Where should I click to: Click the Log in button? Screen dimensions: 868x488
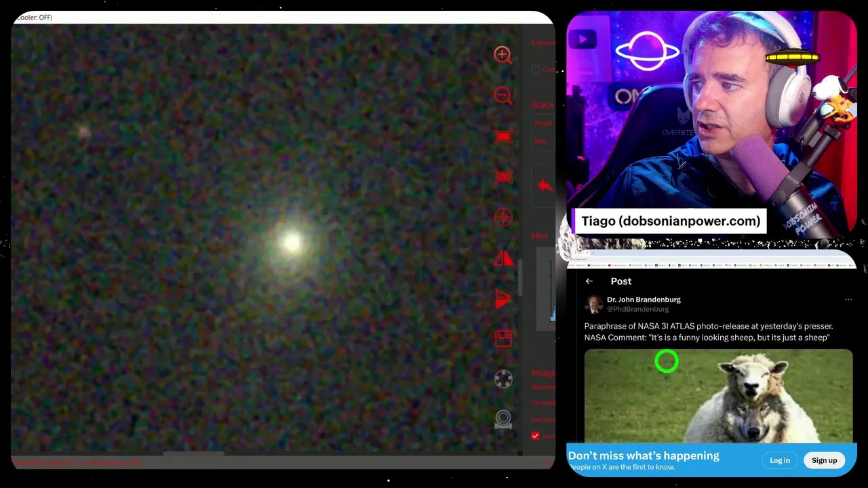tap(780, 460)
